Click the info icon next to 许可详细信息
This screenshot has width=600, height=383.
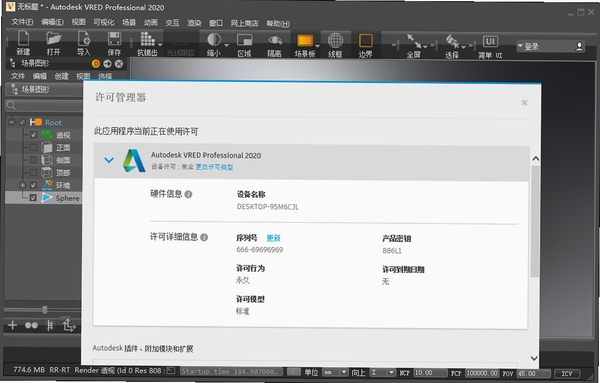(204, 237)
